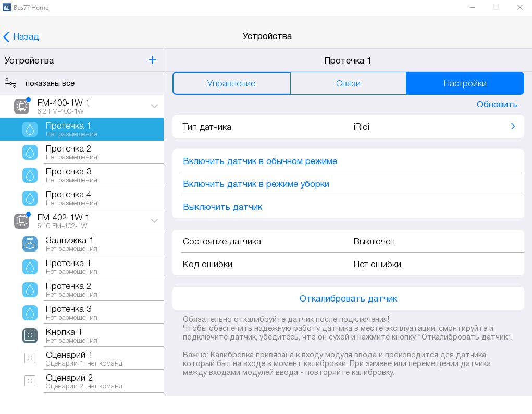532x414 pixels.
Task: Collapse the FM-400-1W 1 device group
Action: pos(154,106)
